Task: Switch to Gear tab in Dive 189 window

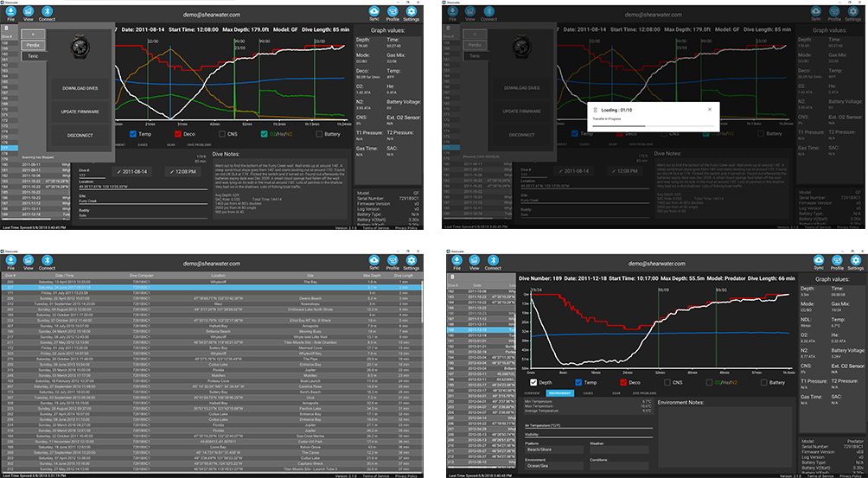Action: pyautogui.click(x=616, y=393)
